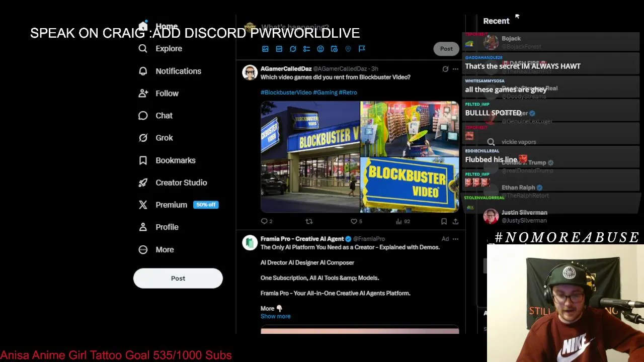This screenshot has height=362, width=644.
Task: Open more options on Framia Pro ad
Action: tap(455, 239)
